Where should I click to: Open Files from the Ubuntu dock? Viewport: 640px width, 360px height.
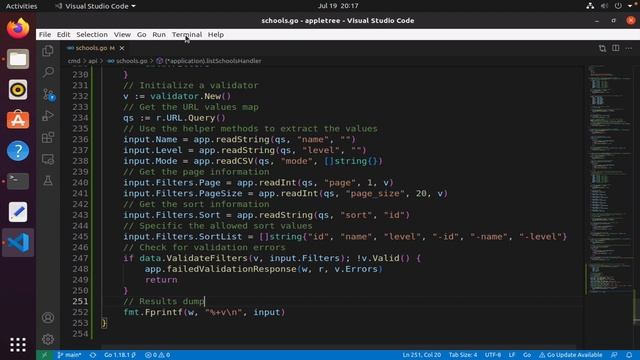click(x=18, y=59)
